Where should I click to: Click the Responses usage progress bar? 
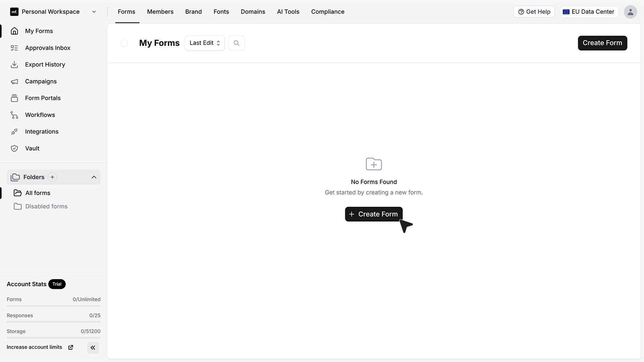click(x=54, y=322)
